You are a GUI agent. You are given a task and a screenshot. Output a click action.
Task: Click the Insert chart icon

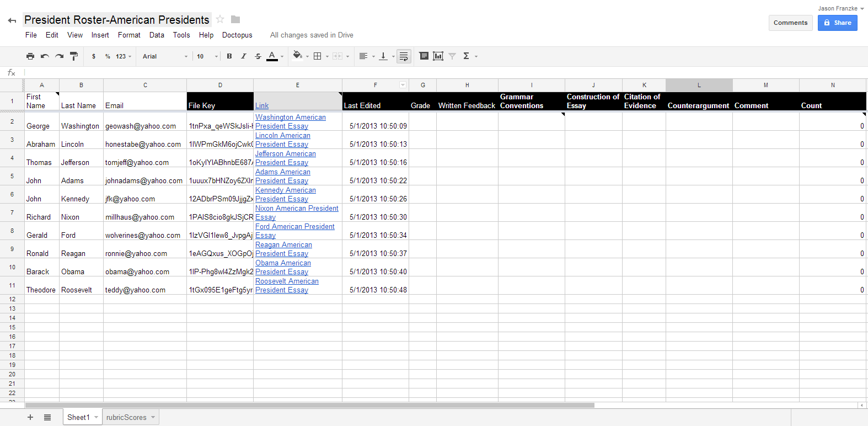(438, 56)
